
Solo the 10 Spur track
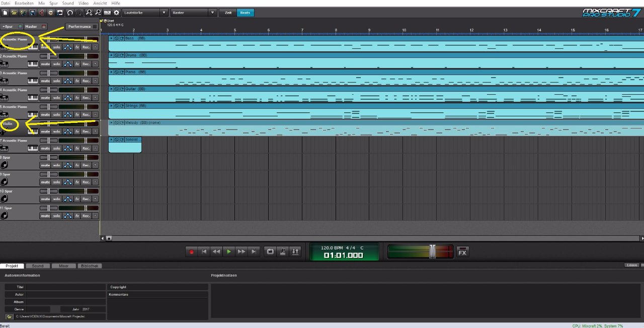pos(56,199)
